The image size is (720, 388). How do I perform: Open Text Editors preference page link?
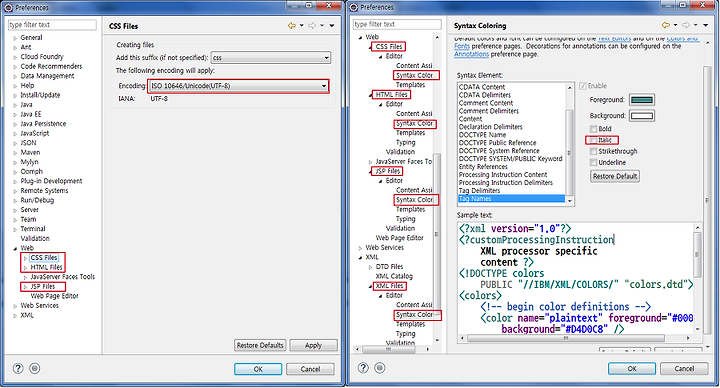pos(614,39)
